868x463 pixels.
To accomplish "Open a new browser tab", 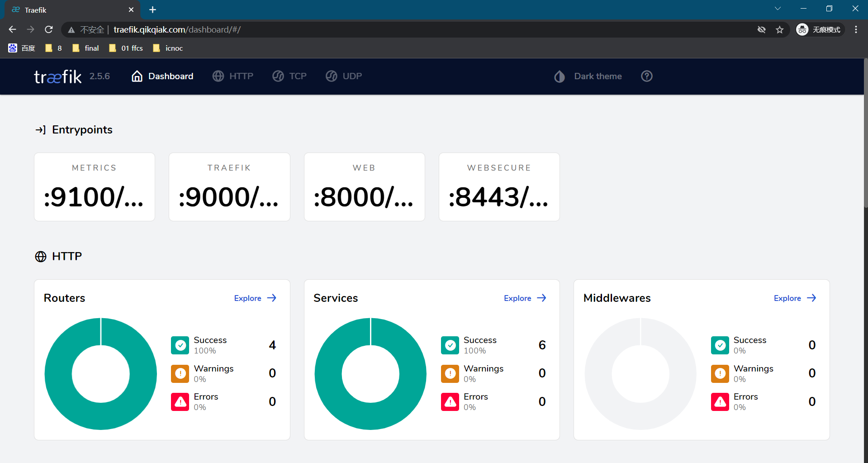I will click(x=152, y=10).
